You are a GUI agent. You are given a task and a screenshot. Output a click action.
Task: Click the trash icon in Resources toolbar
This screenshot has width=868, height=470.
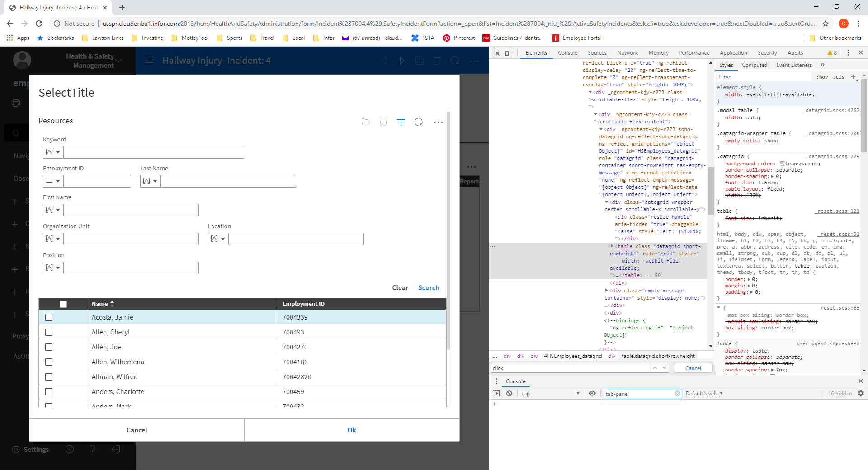click(x=383, y=122)
